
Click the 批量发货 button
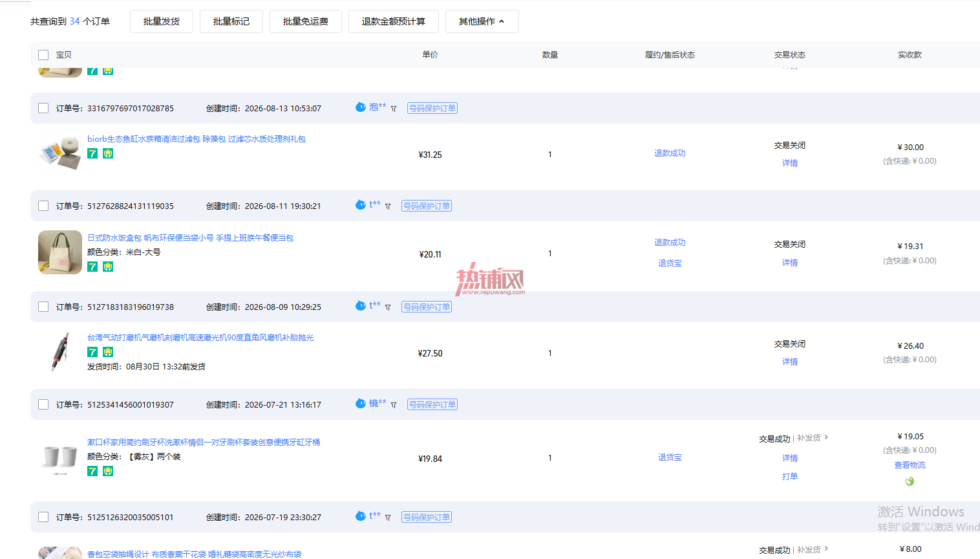coord(162,21)
